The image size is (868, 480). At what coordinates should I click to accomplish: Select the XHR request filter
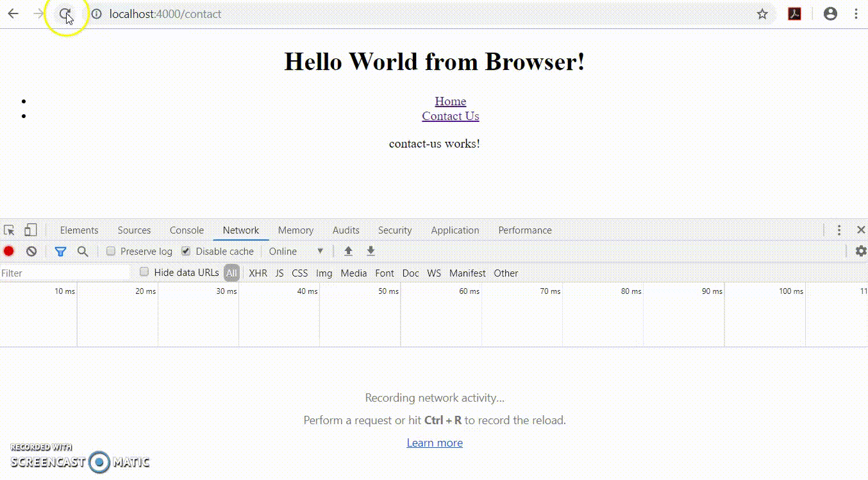point(258,273)
